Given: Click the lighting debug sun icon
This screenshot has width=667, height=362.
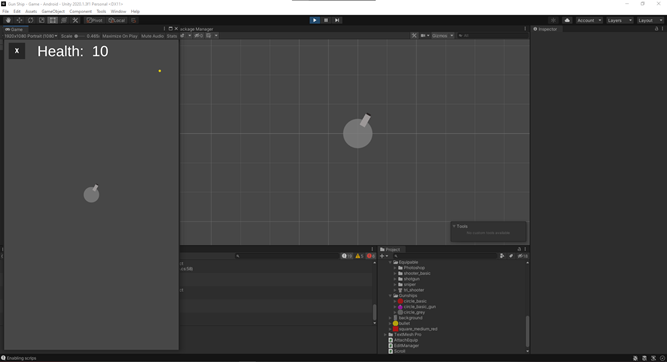Looking at the screenshot, I should point(553,20).
